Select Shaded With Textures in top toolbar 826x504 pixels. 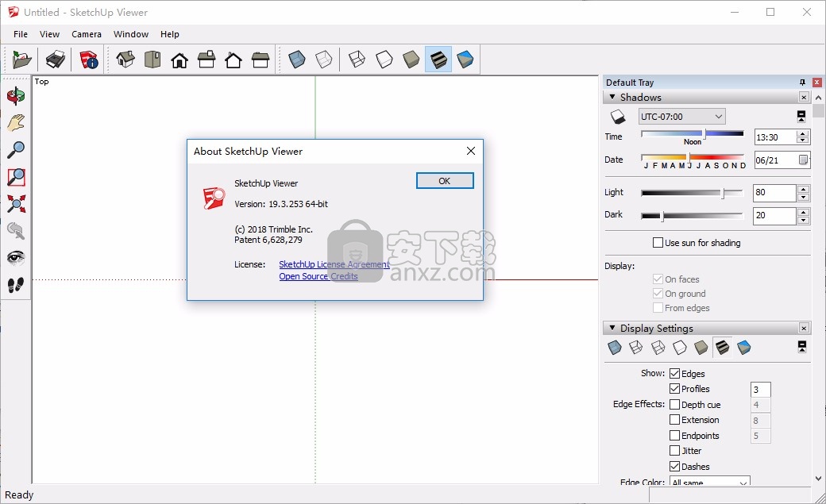point(438,60)
